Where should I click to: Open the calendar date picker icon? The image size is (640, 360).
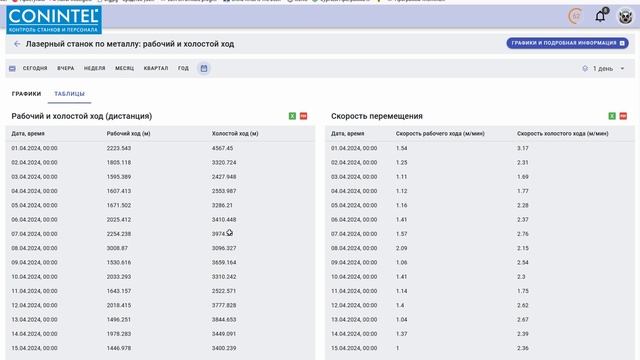pos(204,68)
